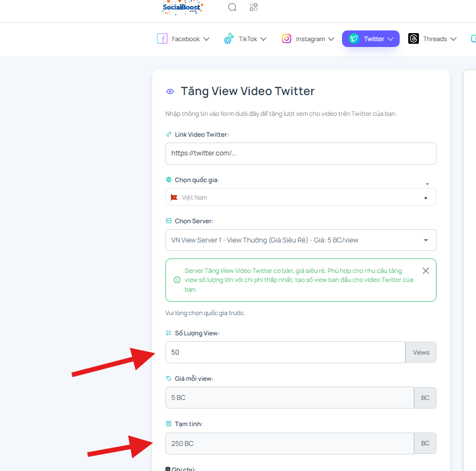Click the Link Video Twitter input field
Viewport: 476px width, 471px height.
[301, 153]
